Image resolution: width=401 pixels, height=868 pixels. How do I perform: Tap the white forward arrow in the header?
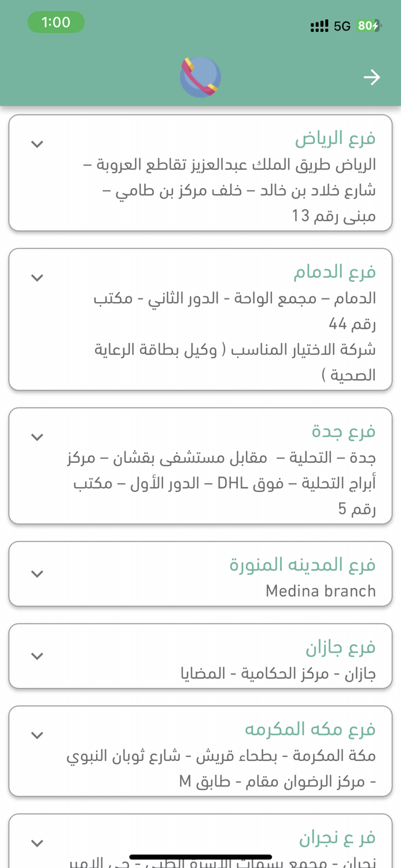(x=372, y=76)
